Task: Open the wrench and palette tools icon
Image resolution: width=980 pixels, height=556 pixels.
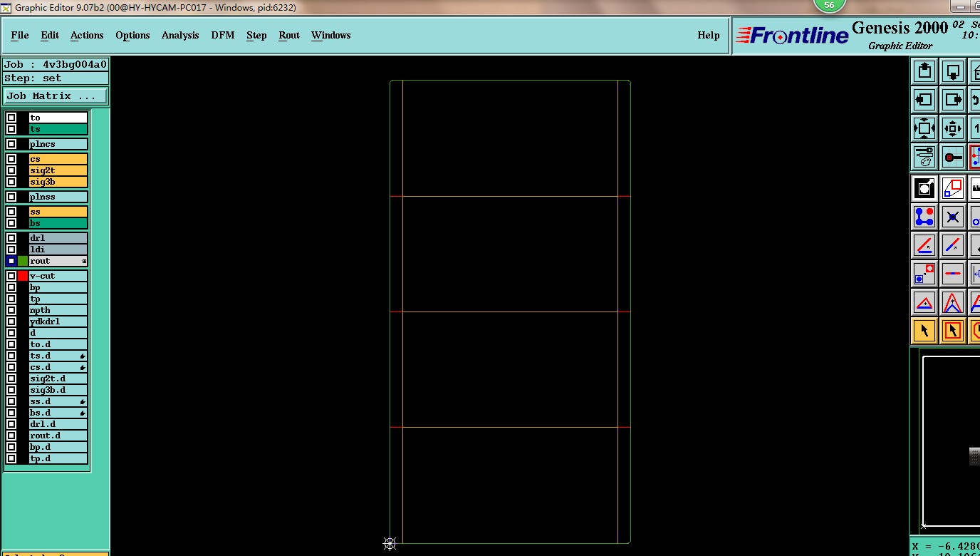Action: pos(924,157)
